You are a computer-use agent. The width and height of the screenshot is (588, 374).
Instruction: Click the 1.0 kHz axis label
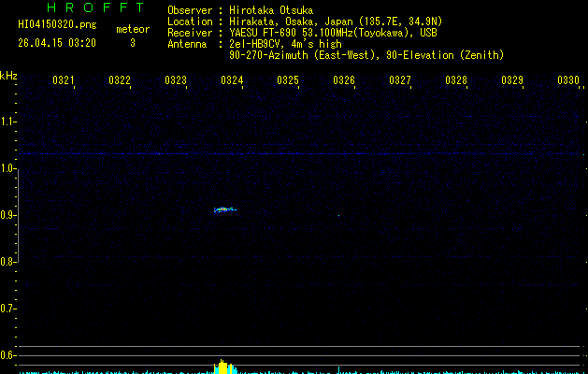click(x=7, y=169)
